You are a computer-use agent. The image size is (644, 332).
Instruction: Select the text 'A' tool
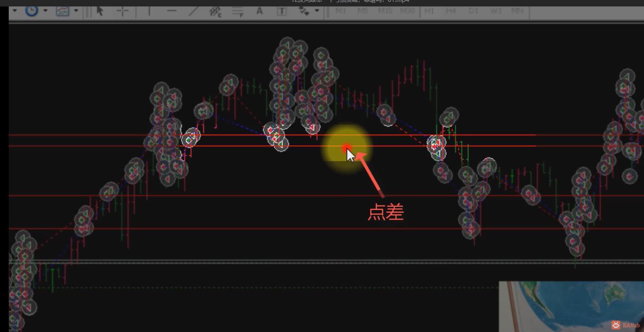click(259, 11)
